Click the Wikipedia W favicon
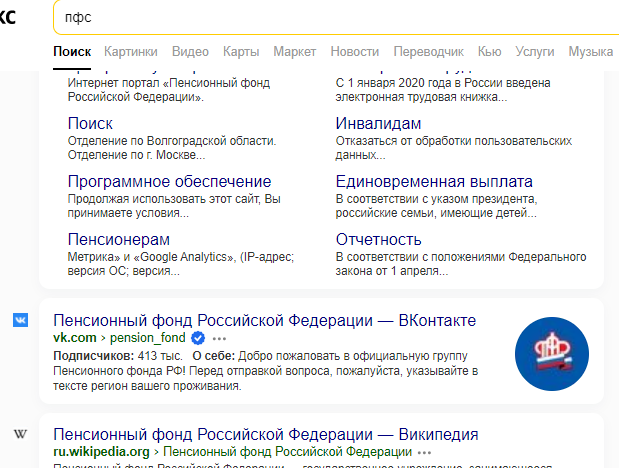619x468 pixels. 21,434
